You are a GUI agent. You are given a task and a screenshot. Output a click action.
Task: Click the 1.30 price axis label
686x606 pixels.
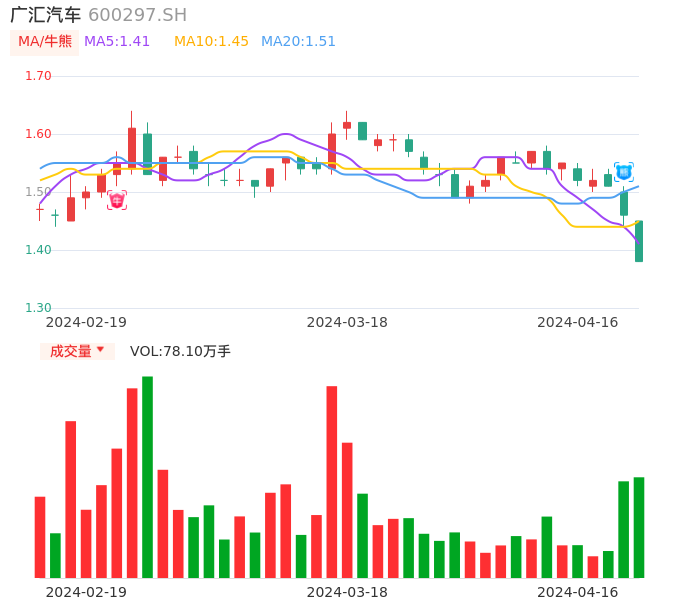click(x=38, y=308)
